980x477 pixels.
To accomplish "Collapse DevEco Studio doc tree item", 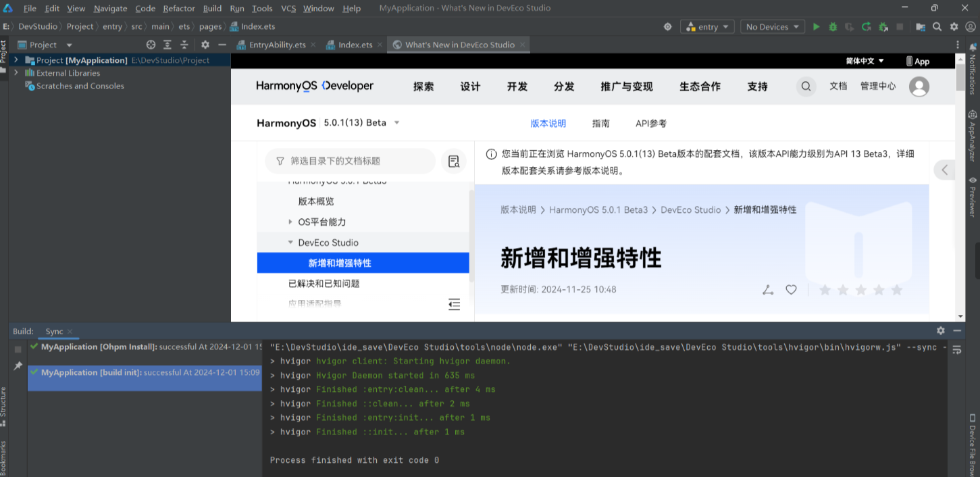I will tap(290, 243).
